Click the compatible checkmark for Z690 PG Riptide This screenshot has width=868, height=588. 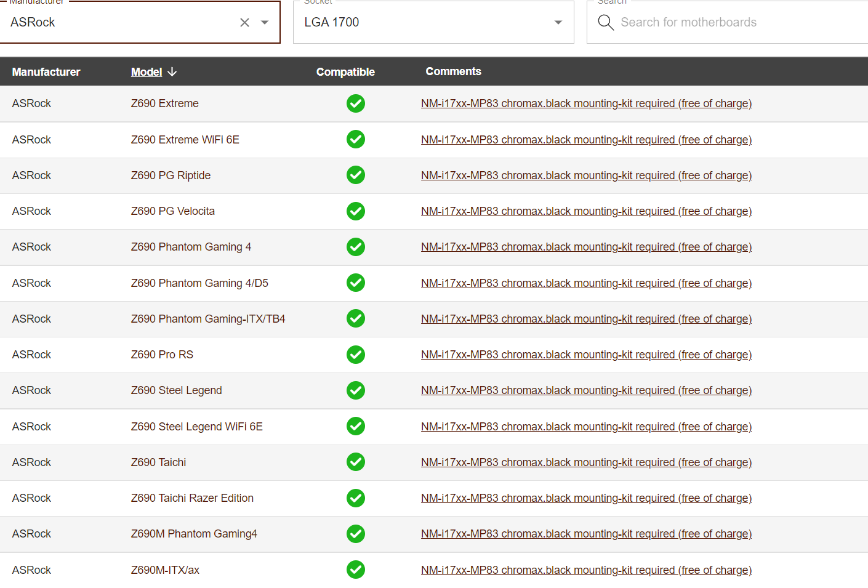pyautogui.click(x=356, y=175)
